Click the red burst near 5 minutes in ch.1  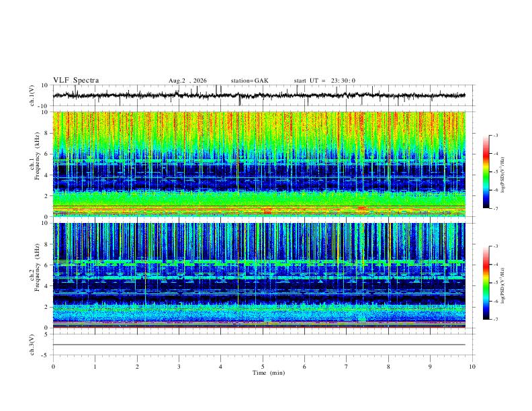[x=268, y=211]
